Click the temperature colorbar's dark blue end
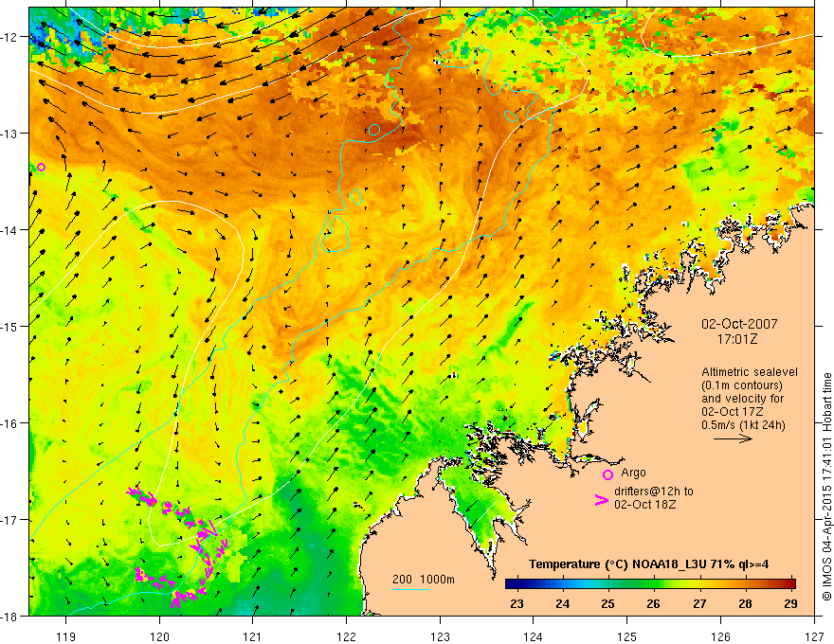 click(511, 584)
